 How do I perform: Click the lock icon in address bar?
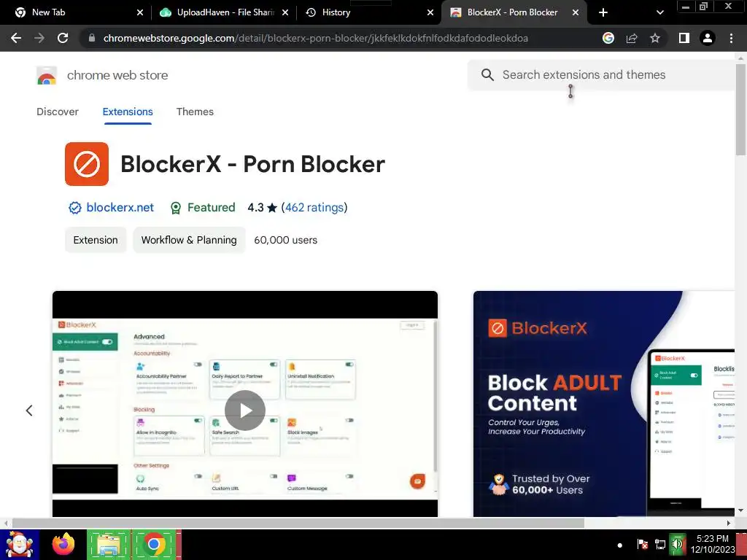(92, 38)
